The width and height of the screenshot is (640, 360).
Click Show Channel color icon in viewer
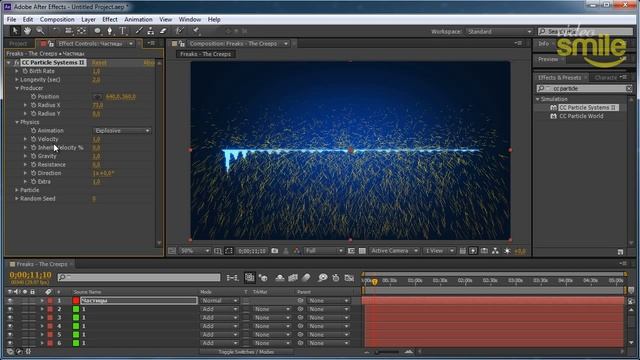pyautogui.click(x=297, y=251)
